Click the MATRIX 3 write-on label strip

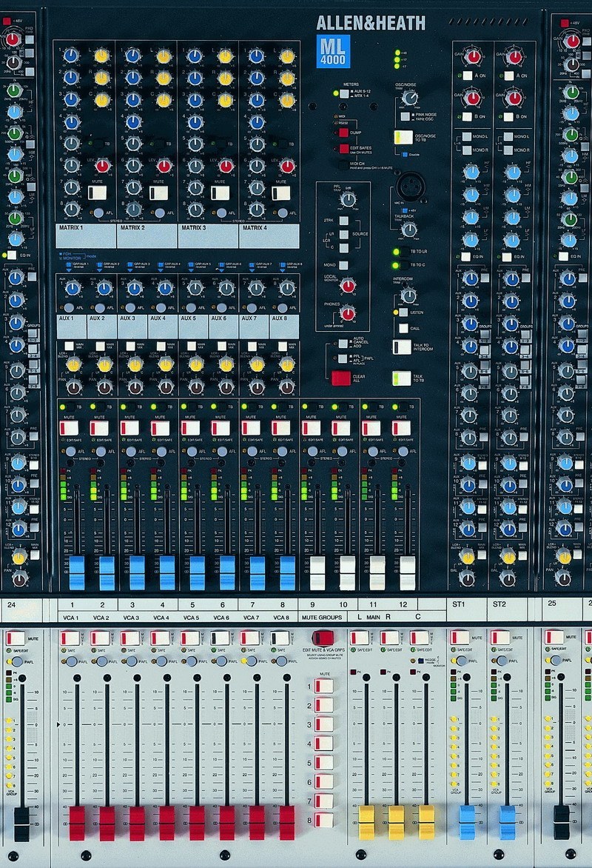pyautogui.click(x=208, y=236)
